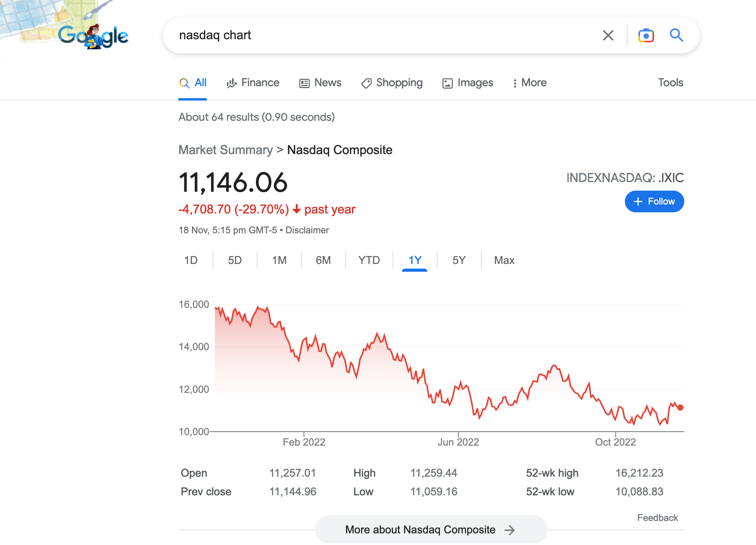
Task: Follow the Nasdaq Composite index
Action: (x=654, y=201)
